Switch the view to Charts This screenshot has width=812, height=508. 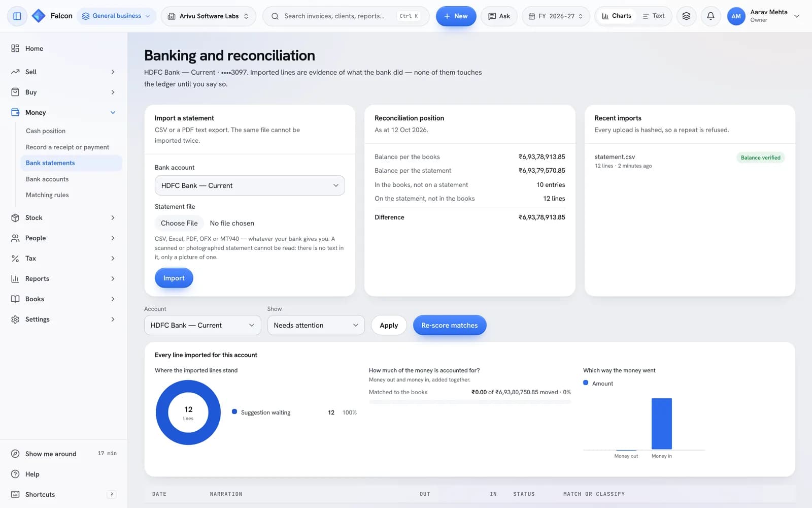tap(617, 16)
